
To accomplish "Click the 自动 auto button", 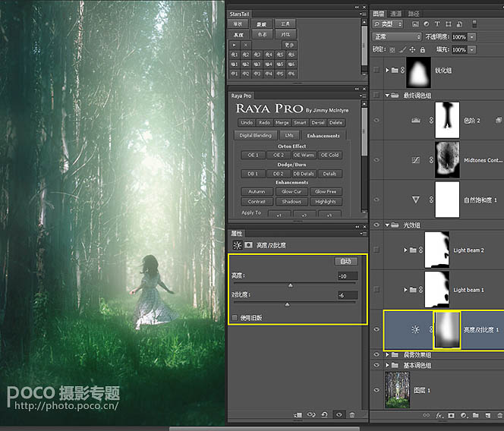I will pyautogui.click(x=346, y=261).
